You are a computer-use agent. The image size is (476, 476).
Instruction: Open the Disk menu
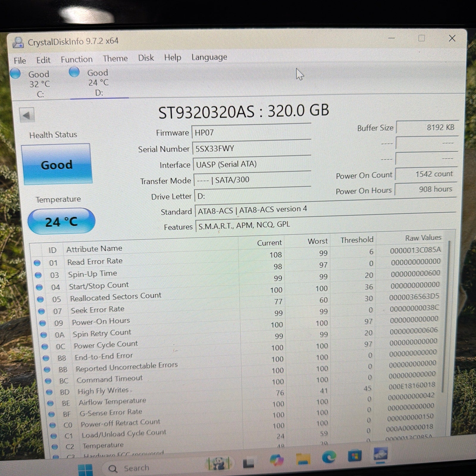(146, 58)
